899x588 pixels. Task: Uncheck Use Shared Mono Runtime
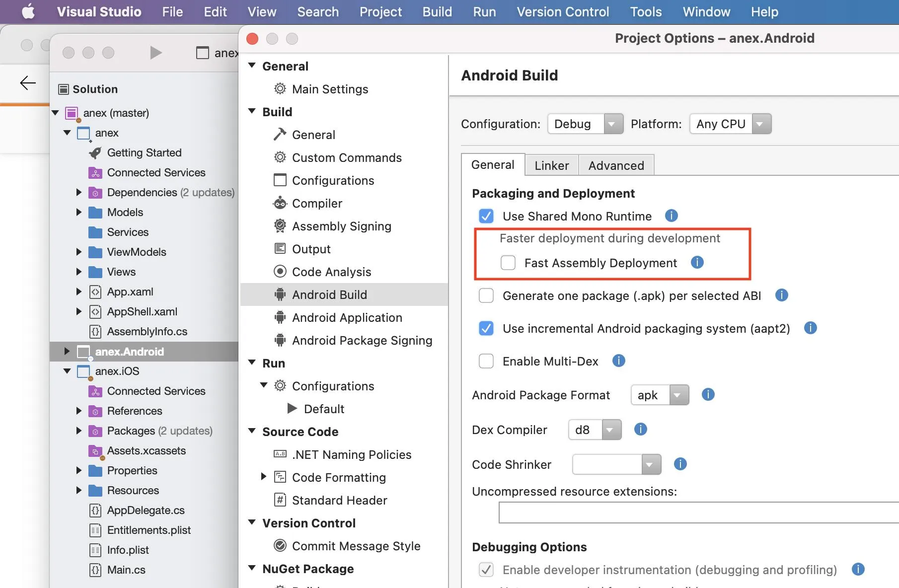click(486, 216)
